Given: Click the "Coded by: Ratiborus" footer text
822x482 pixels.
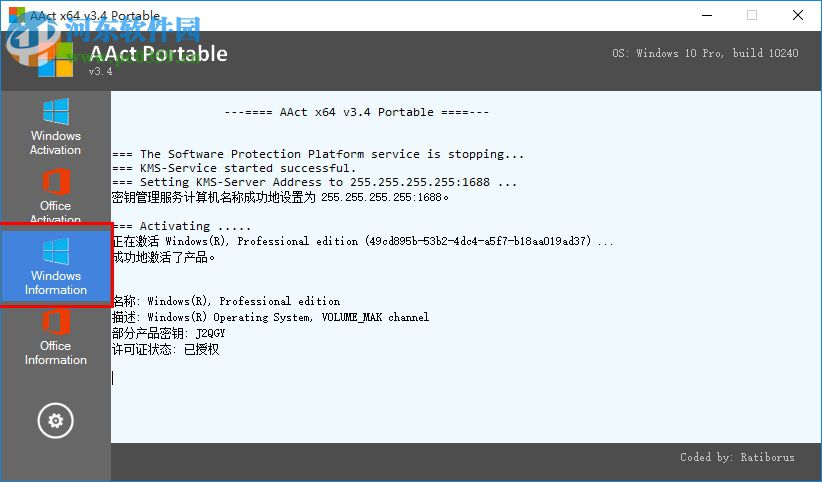Looking at the screenshot, I should [x=737, y=457].
